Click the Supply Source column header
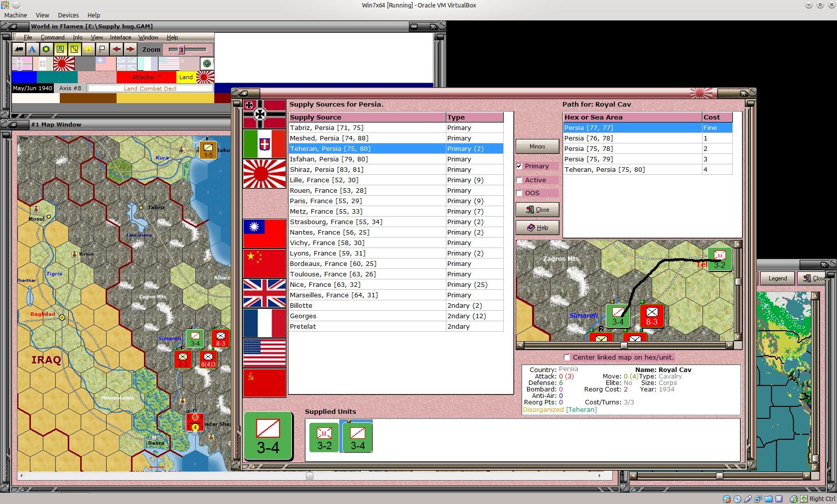This screenshot has height=504, width=837. coord(367,118)
